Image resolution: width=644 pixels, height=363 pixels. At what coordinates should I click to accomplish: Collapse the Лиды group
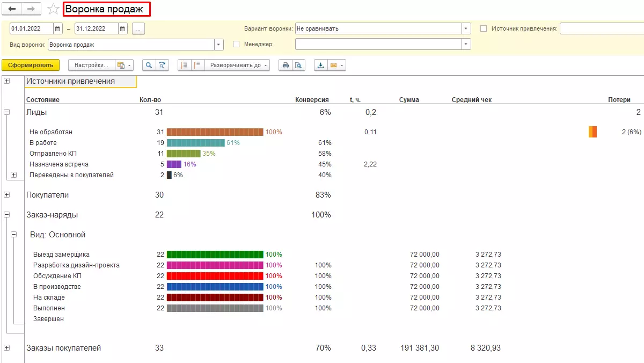click(x=7, y=112)
